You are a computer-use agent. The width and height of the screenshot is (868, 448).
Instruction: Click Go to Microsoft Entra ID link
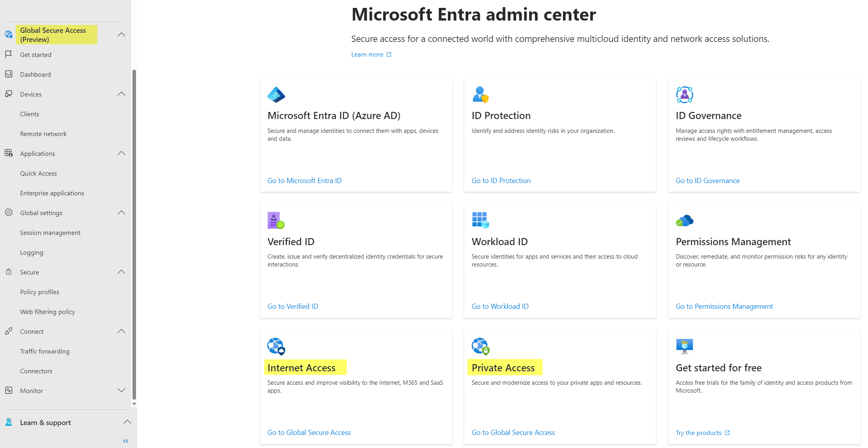(304, 181)
